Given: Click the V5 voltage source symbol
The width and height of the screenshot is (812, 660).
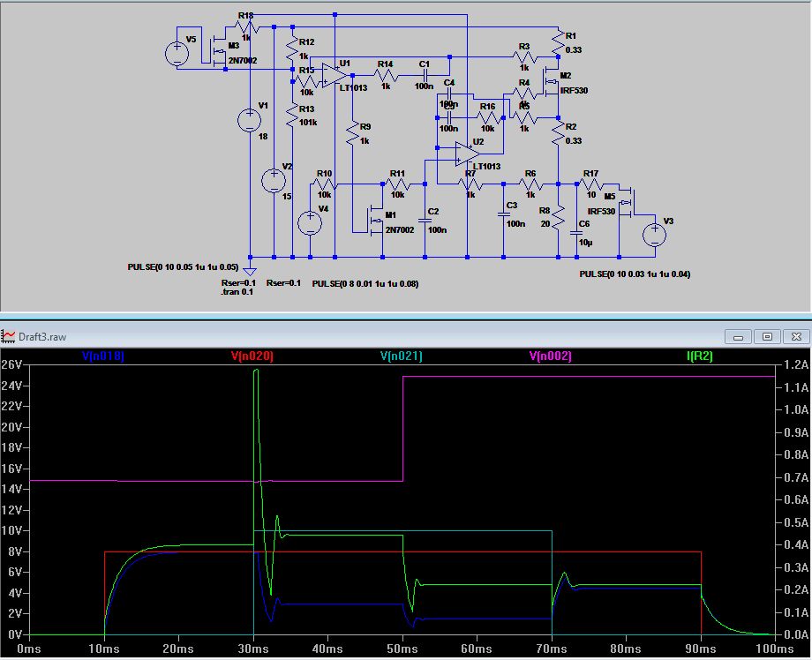Looking at the screenshot, I should [177, 53].
